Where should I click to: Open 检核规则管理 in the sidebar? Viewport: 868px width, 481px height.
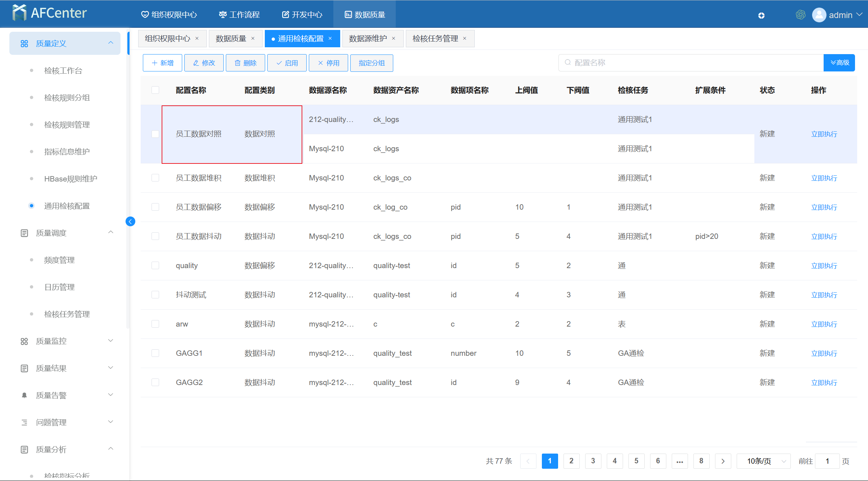pos(67,125)
